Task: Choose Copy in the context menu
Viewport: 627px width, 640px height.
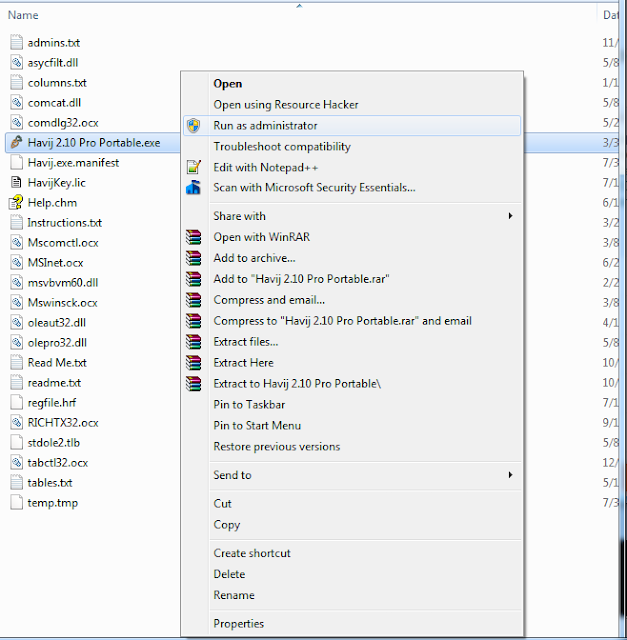Action: (352, 524)
